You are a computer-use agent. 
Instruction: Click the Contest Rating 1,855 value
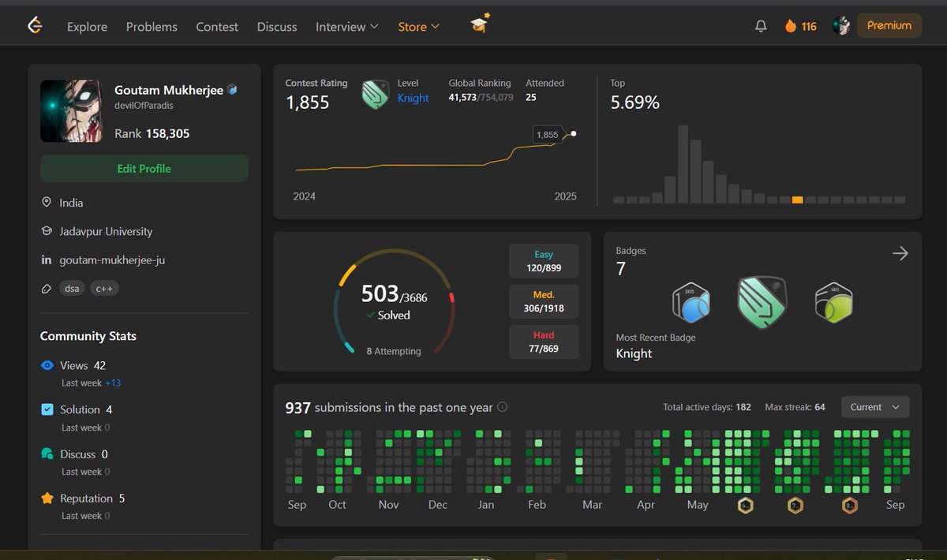tap(308, 103)
